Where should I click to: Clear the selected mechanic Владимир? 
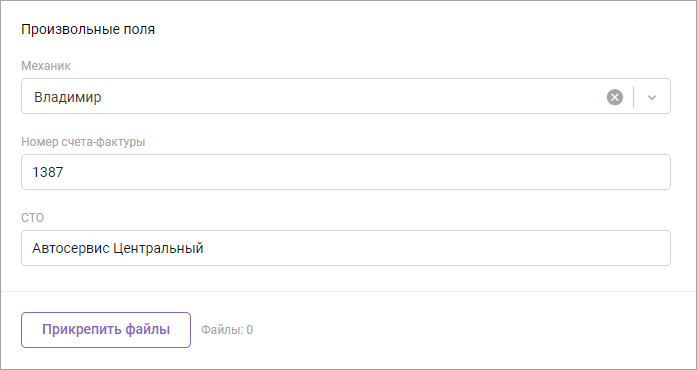(x=615, y=97)
